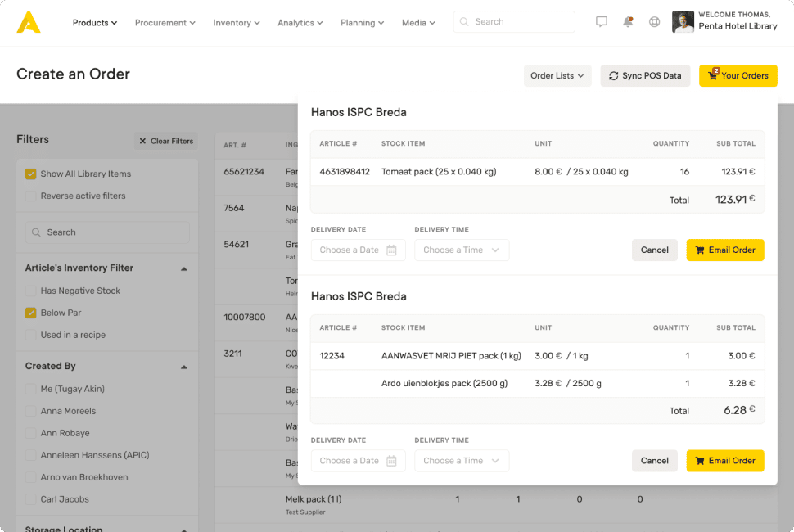
Task: Open the chat messages icon
Action: click(601, 22)
